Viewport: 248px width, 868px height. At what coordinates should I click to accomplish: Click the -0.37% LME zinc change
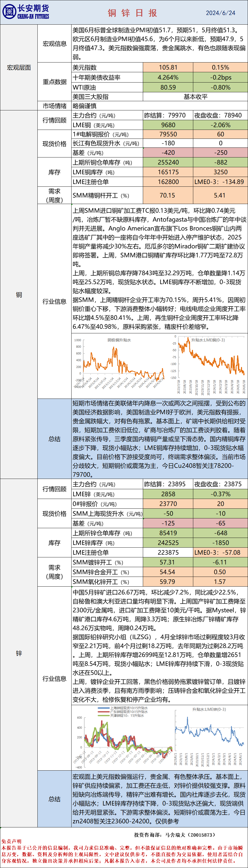click(220, 494)
